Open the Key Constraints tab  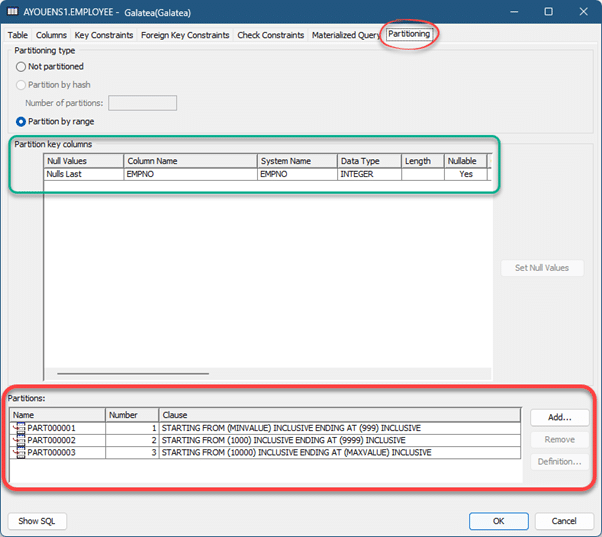[x=104, y=35]
